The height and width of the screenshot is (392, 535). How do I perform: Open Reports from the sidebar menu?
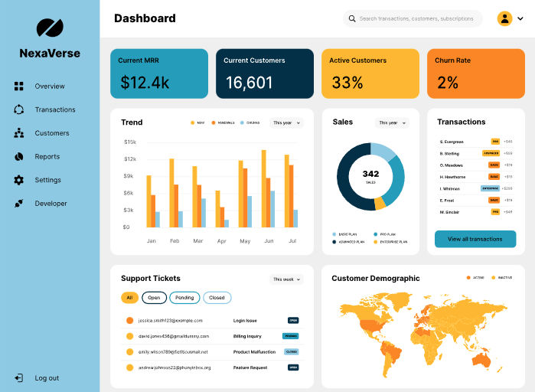(x=47, y=157)
